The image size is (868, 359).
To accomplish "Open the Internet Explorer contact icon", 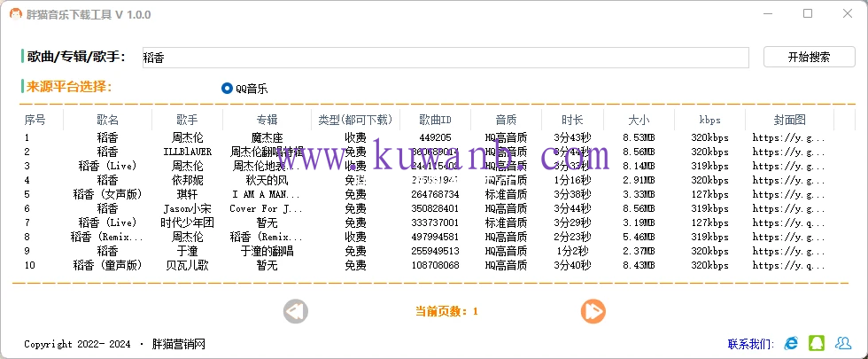I will [792, 344].
